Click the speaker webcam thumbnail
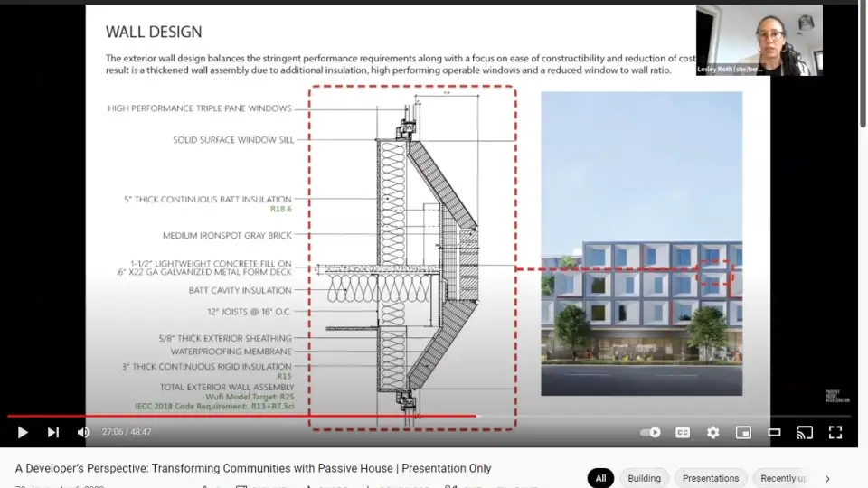Viewport: 868px width, 488px height. pyautogui.click(x=759, y=40)
